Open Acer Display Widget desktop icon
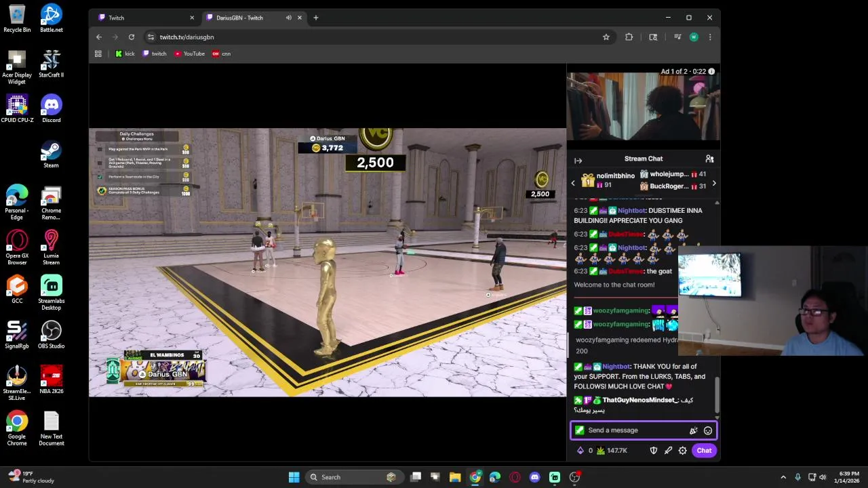The height and width of the screenshot is (488, 868). click(x=17, y=67)
